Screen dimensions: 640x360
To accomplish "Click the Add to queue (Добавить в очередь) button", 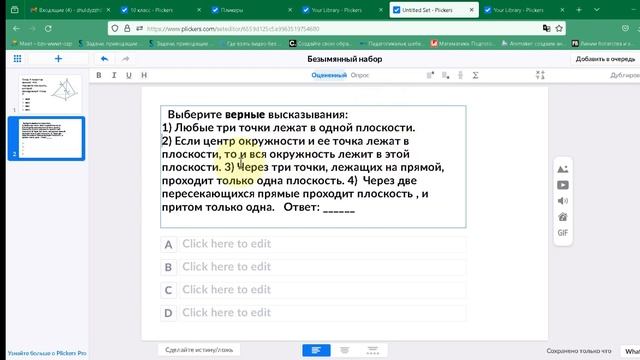I will coord(605,59).
